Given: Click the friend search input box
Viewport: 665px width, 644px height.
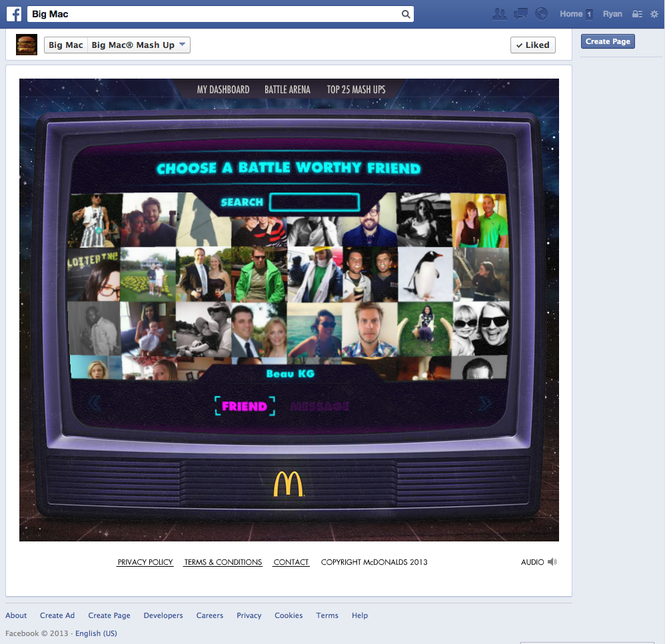Looking at the screenshot, I should tap(315, 202).
